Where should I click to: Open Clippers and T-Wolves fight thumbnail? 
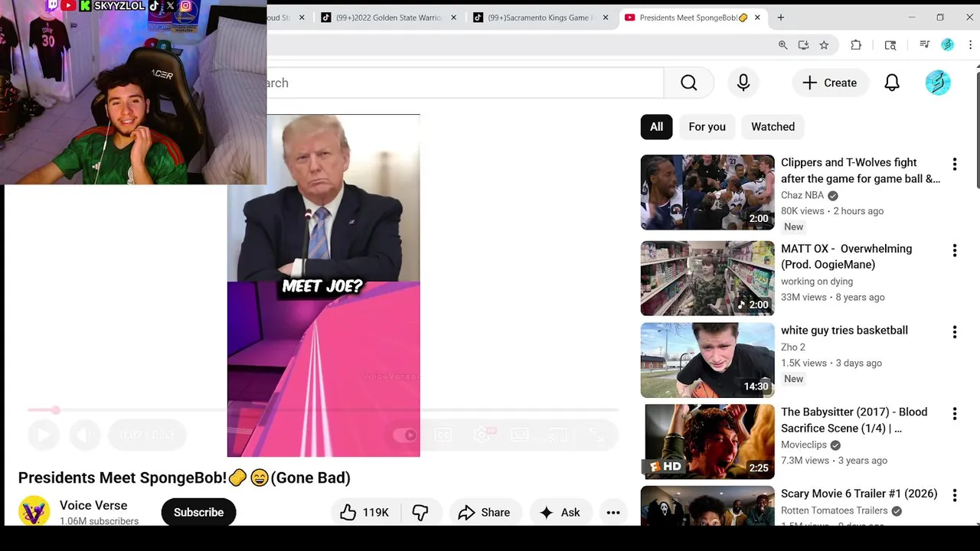tap(707, 192)
